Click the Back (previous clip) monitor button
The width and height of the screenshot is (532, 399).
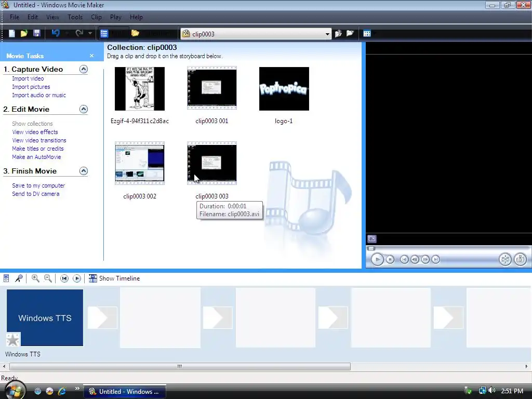coord(404,260)
